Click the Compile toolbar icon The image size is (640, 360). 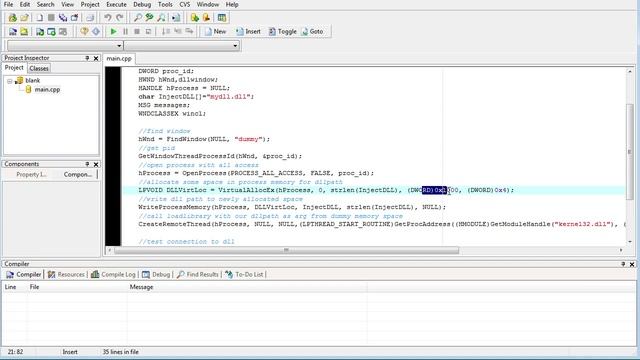click(x=13, y=31)
